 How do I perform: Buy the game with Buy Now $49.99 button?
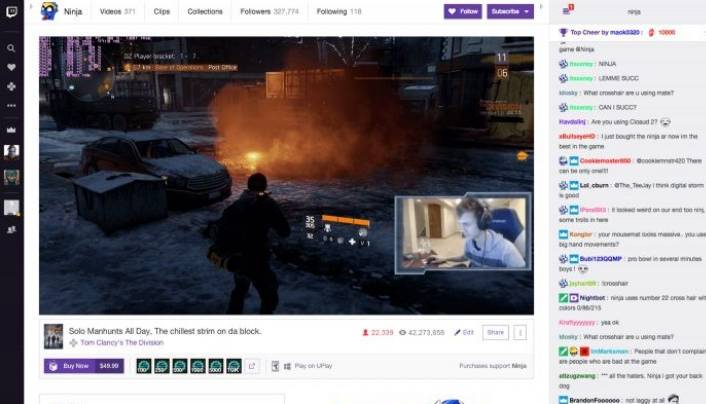[x=84, y=366]
